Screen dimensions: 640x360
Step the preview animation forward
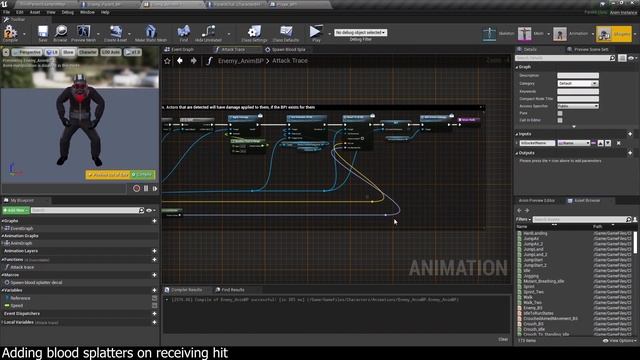click(x=155, y=188)
